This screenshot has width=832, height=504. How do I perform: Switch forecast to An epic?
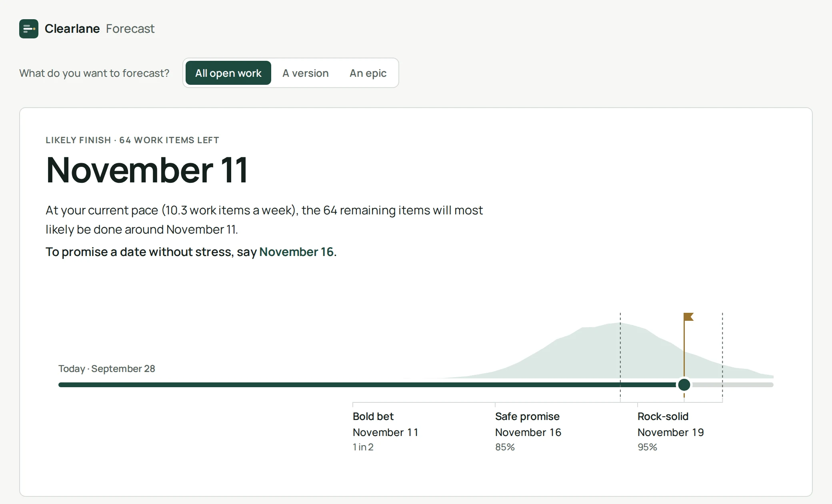[x=368, y=73]
